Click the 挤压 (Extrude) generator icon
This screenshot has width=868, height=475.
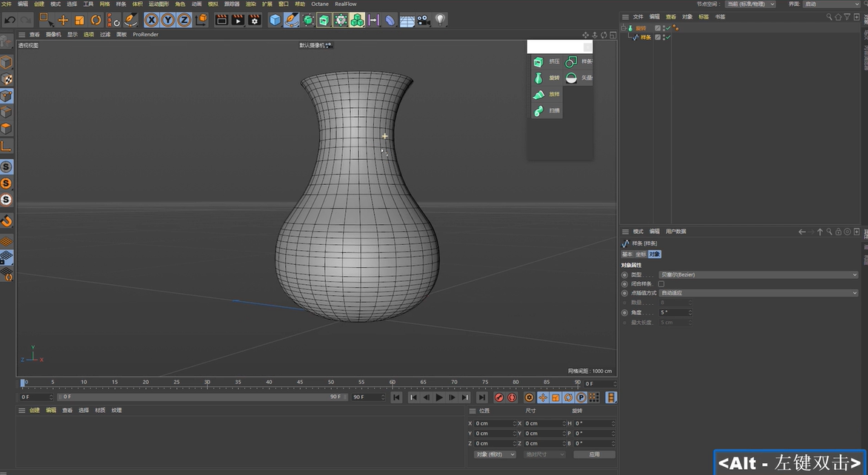[538, 61]
